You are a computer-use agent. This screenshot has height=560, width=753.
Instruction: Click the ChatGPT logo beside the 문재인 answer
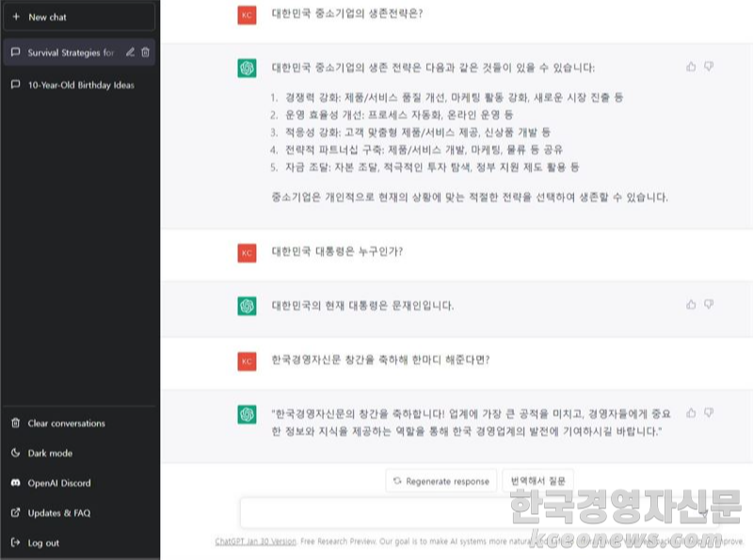click(247, 306)
